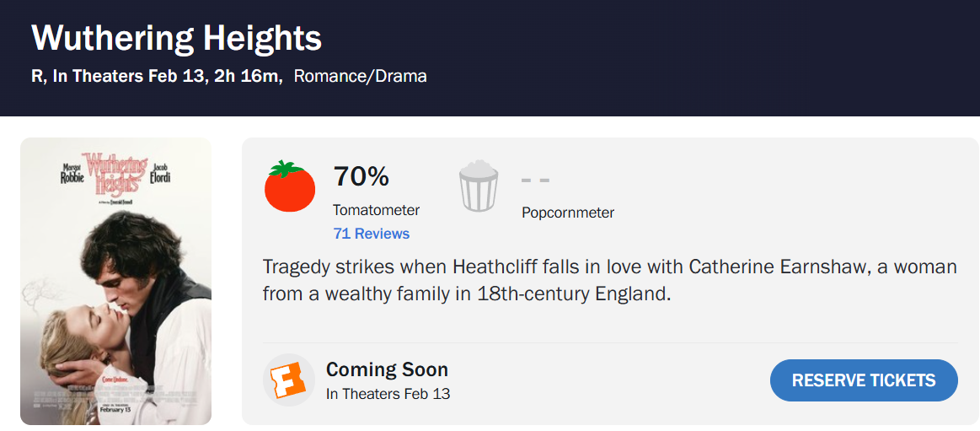Screen dimensions: 980x431
Task: Click the Coming Soon heading
Action: pos(387,369)
